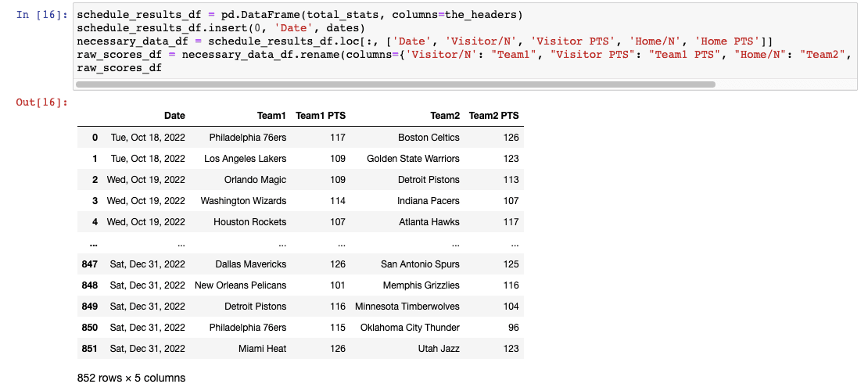Select the Team1 column header

pos(271,116)
